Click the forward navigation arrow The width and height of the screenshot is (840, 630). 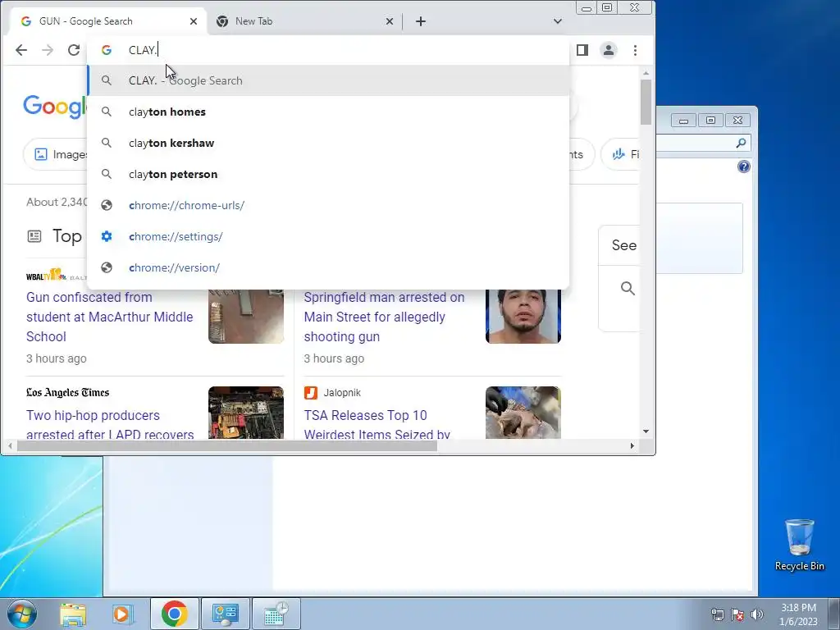pyautogui.click(x=48, y=50)
